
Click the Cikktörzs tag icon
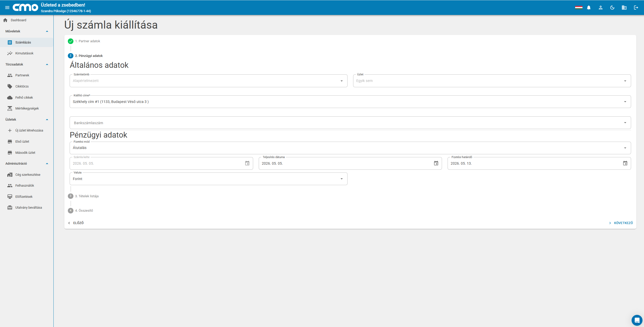click(10, 86)
